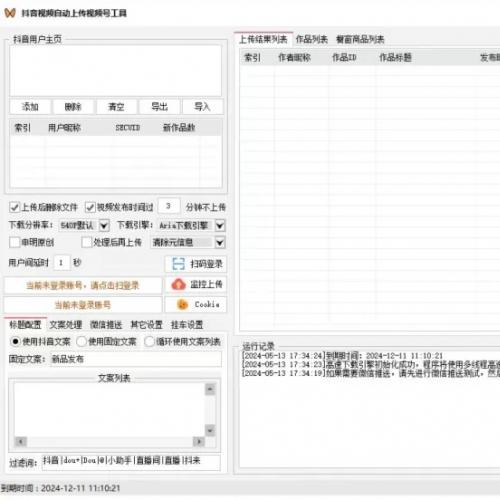Click the 索引 header in user table
Viewport: 500px width, 500px height.
click(23, 128)
